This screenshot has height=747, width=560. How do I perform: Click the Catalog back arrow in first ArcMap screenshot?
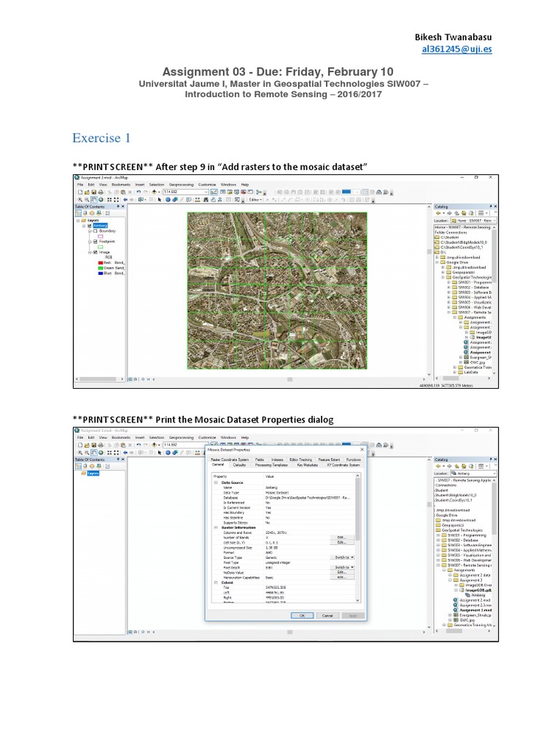438,213
